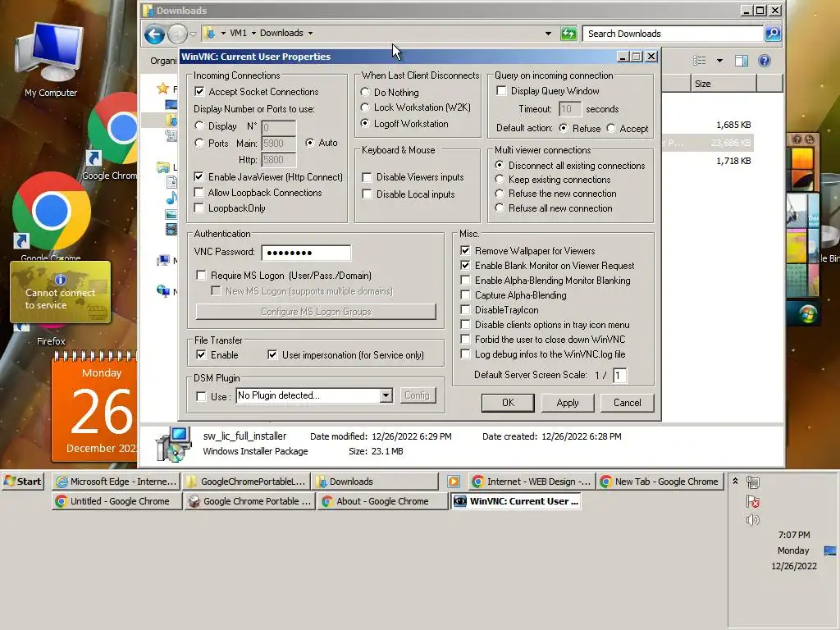The width and height of the screenshot is (840, 630).
Task: Click Apply in WinVNC properties
Action: click(568, 403)
